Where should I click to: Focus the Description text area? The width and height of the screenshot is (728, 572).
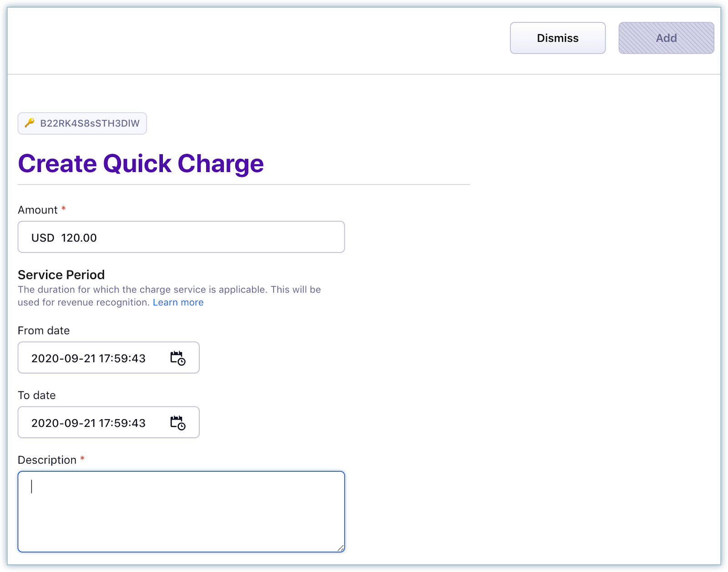[x=181, y=511]
